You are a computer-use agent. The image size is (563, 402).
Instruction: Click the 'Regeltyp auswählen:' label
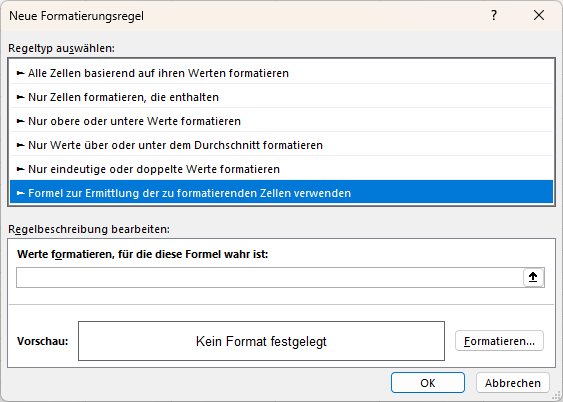tap(61, 48)
